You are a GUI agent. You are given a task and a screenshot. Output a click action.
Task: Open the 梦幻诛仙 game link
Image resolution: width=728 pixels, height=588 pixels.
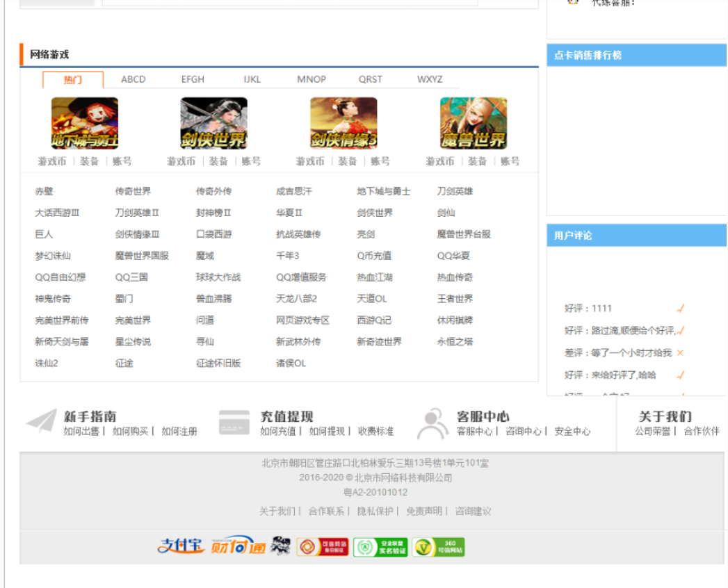53,256
